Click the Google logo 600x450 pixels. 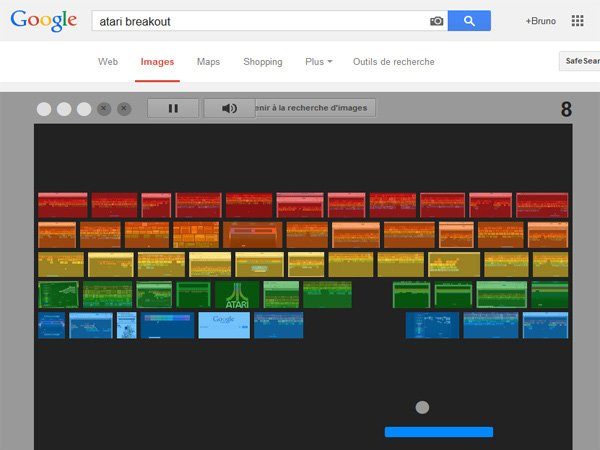[43, 21]
